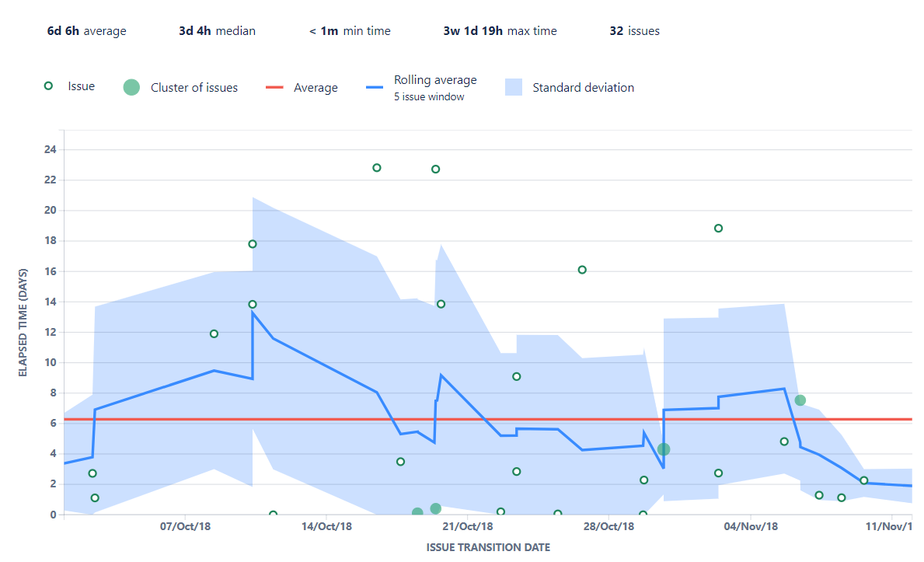Select the green Issue legend marker
This screenshot has height=562, width=924.
[50, 87]
